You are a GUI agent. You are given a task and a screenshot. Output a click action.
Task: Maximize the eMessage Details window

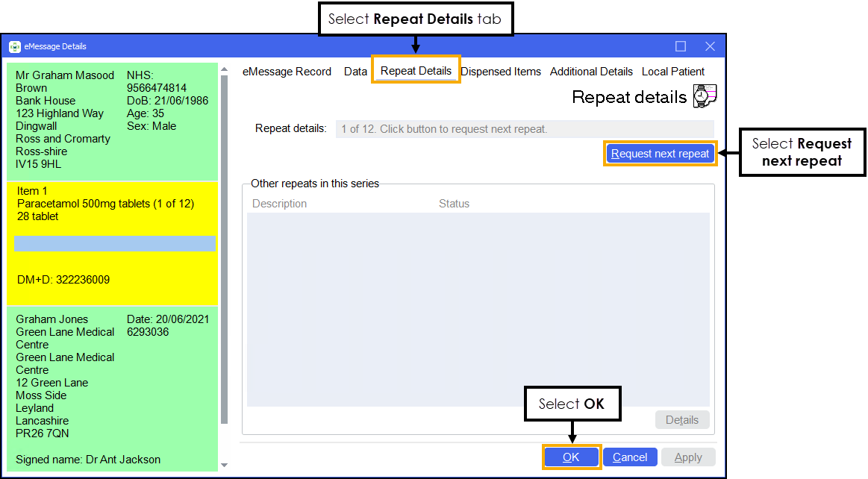click(681, 46)
